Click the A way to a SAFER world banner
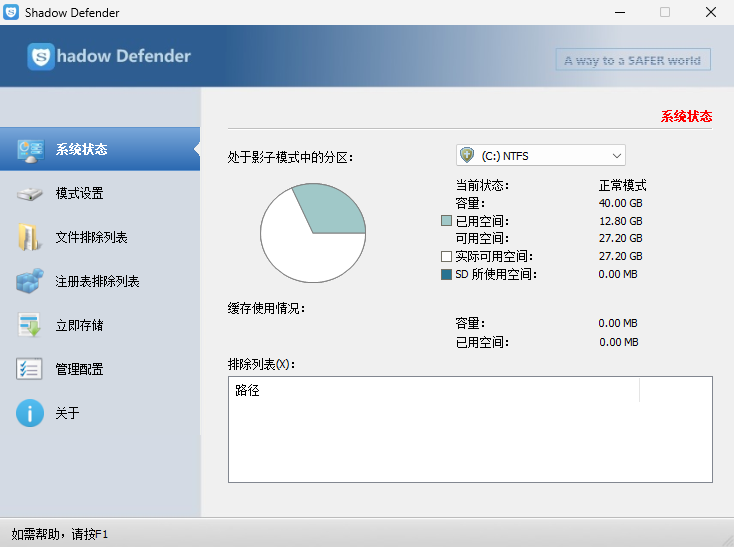The height and width of the screenshot is (547, 734). pyautogui.click(x=633, y=60)
